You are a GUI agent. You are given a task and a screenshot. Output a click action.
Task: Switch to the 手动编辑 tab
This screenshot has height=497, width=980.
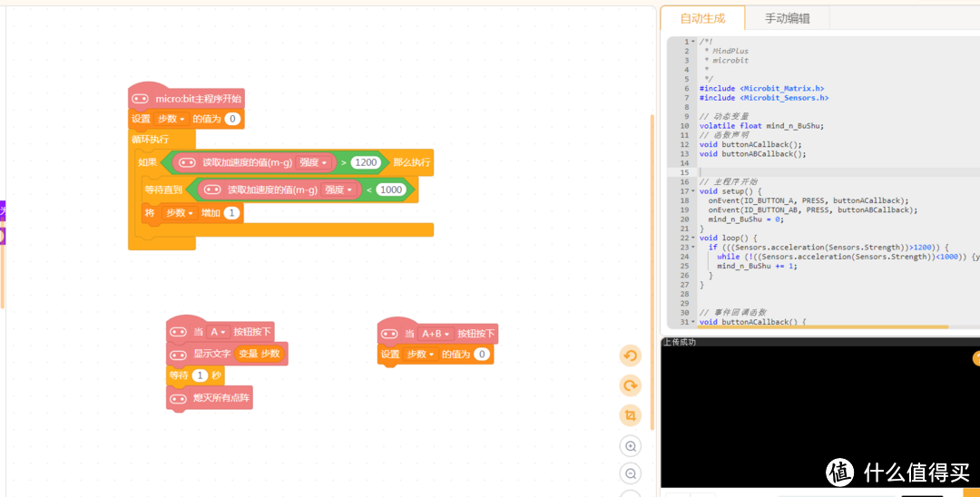pos(787,18)
